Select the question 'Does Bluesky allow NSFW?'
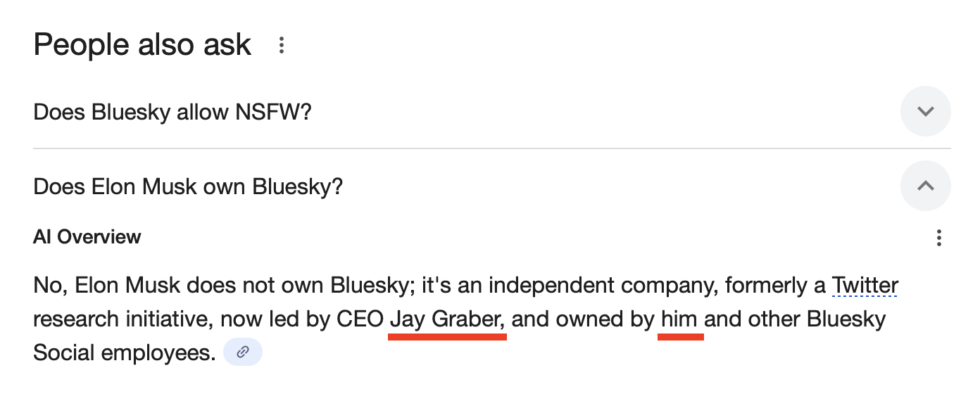 click(x=172, y=111)
